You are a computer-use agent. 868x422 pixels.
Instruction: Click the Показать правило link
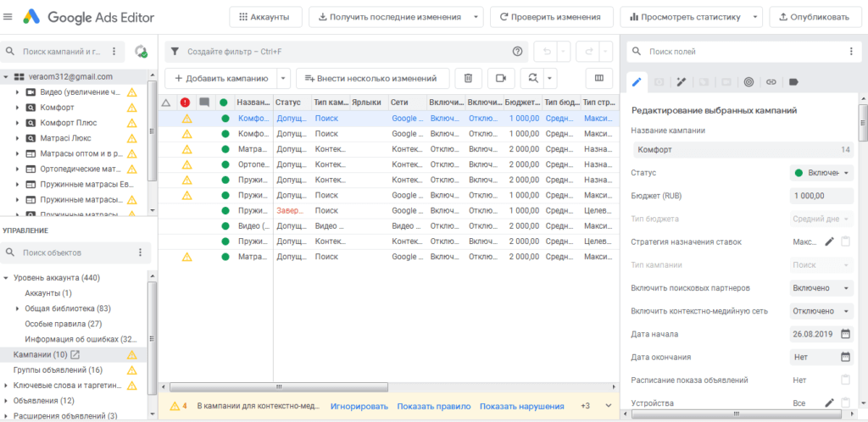[433, 406]
